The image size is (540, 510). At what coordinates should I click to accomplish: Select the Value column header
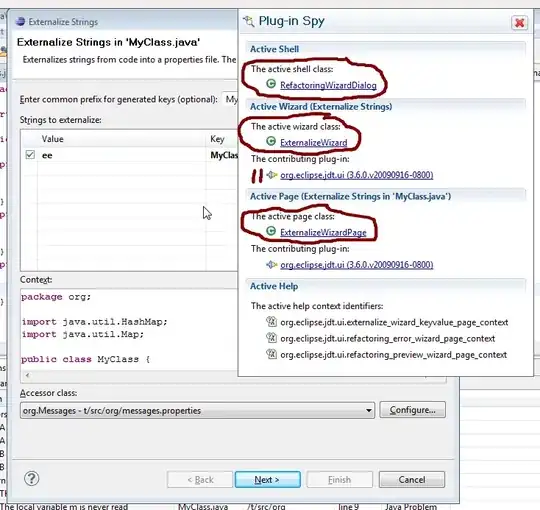click(122, 139)
